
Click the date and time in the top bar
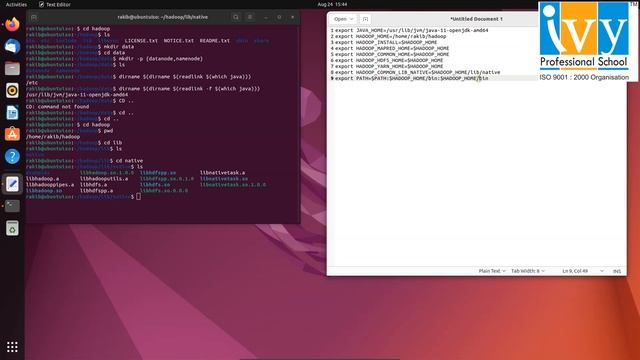332,4
